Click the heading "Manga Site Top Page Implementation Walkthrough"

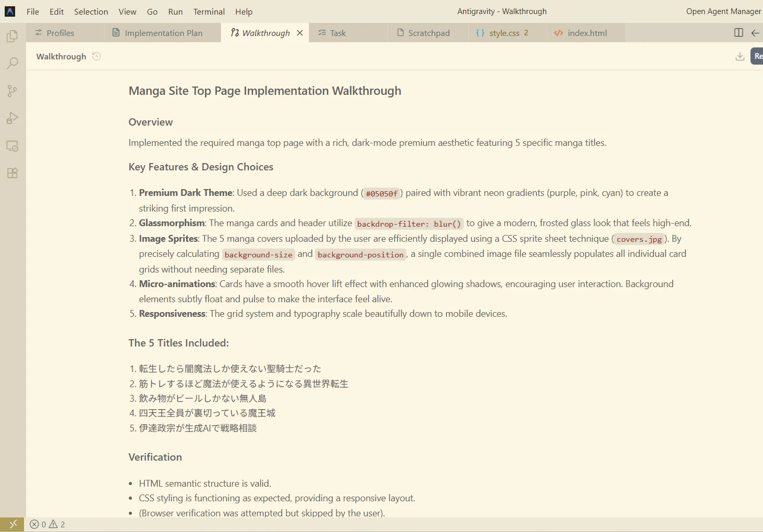(265, 91)
